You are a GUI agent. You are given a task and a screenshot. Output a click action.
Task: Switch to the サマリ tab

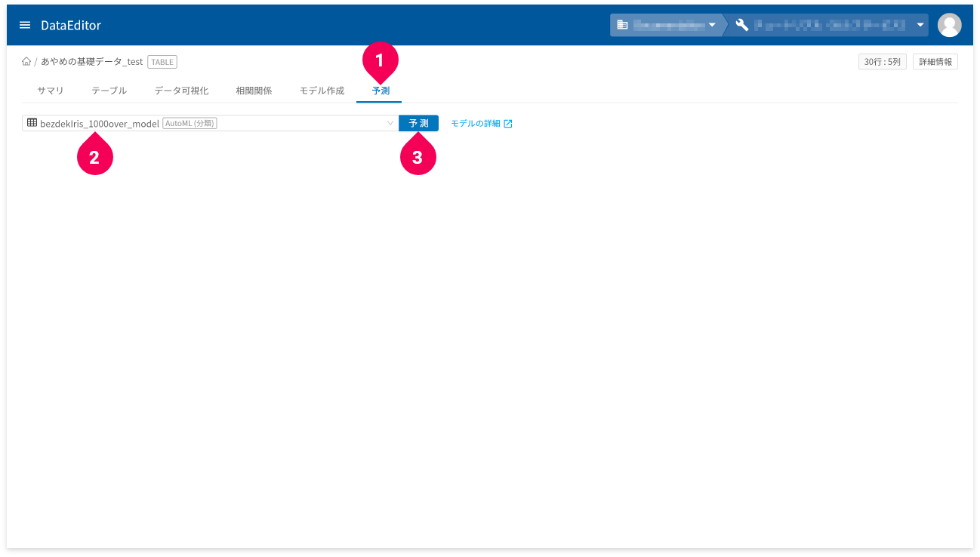51,91
